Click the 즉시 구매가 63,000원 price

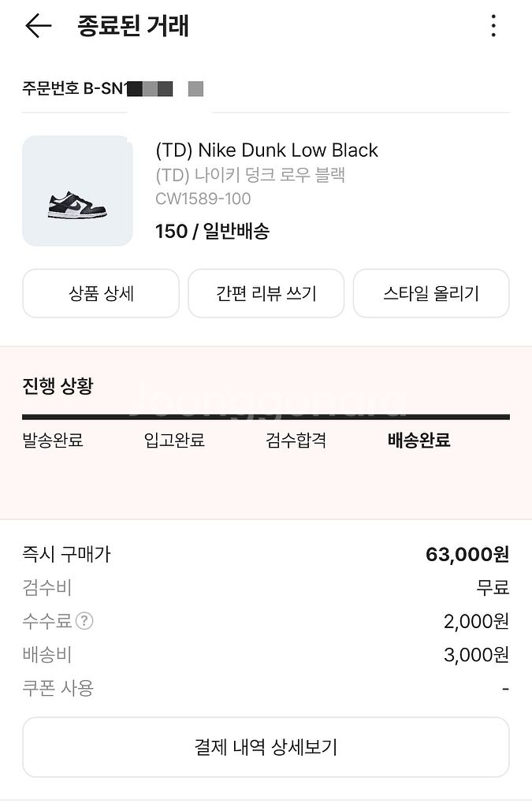coord(467,555)
